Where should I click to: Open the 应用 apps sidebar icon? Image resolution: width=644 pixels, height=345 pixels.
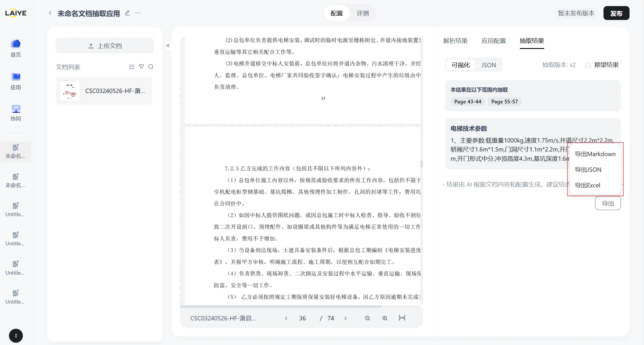click(x=16, y=81)
